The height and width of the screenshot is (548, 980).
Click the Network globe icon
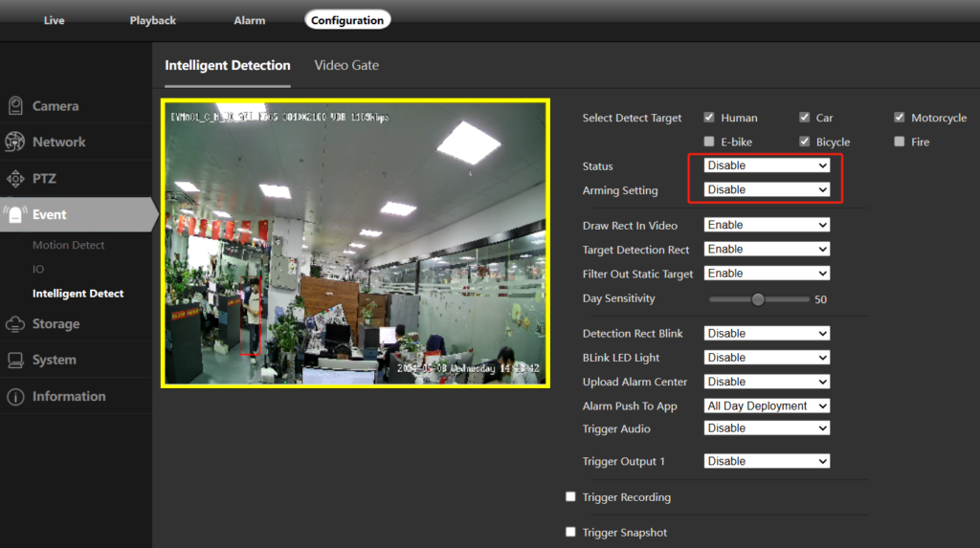[x=15, y=142]
